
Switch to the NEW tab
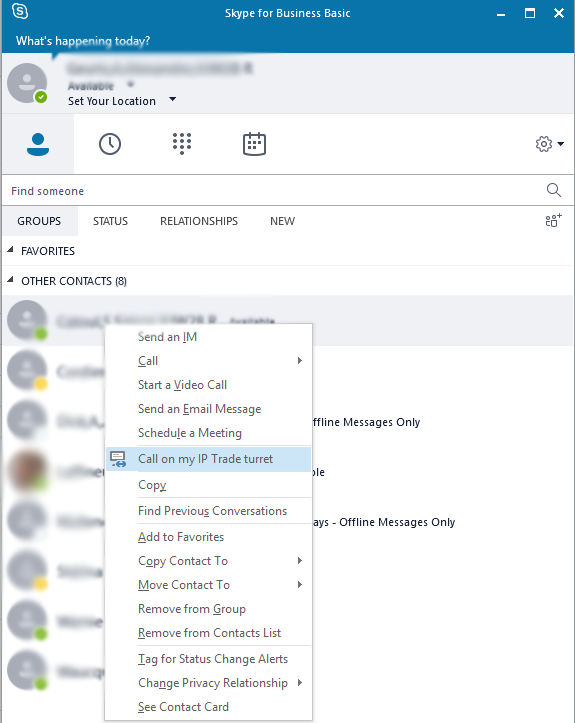click(x=282, y=221)
